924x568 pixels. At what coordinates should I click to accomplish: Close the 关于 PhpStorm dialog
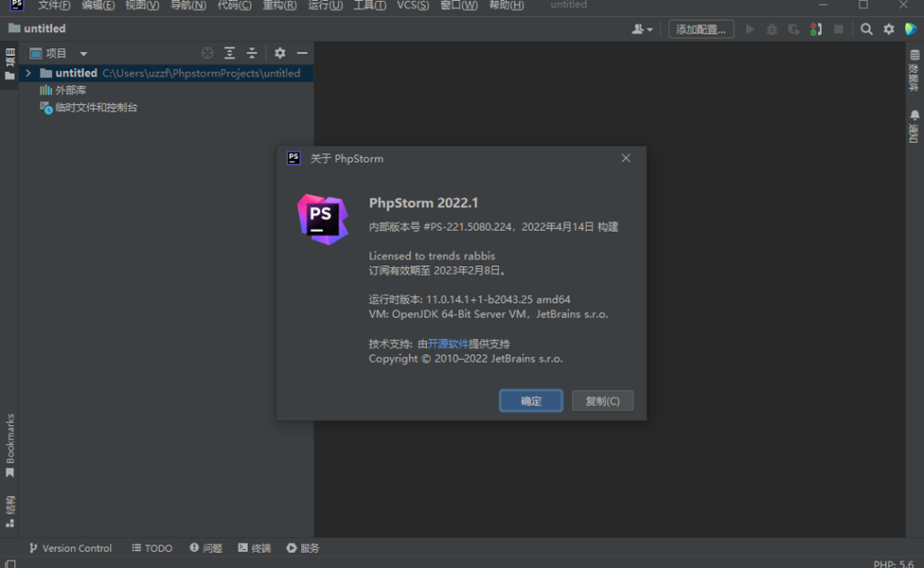click(x=626, y=158)
